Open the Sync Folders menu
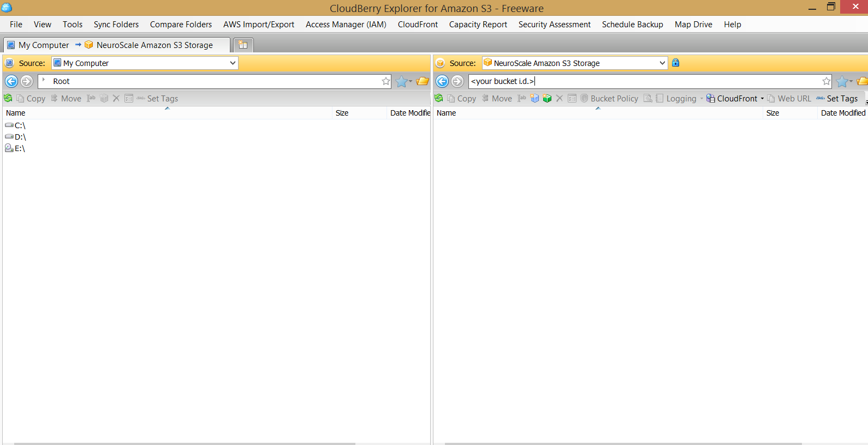This screenshot has width=868, height=445. pos(116,25)
